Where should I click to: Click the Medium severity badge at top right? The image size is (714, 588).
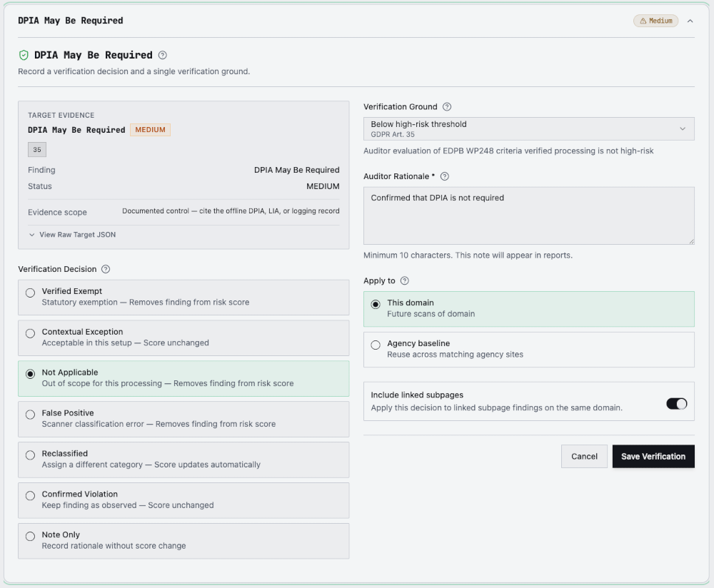[655, 21]
